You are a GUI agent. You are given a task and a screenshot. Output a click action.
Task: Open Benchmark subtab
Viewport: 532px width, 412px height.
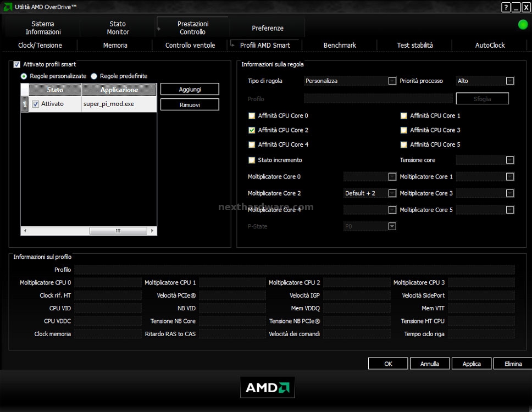[340, 45]
